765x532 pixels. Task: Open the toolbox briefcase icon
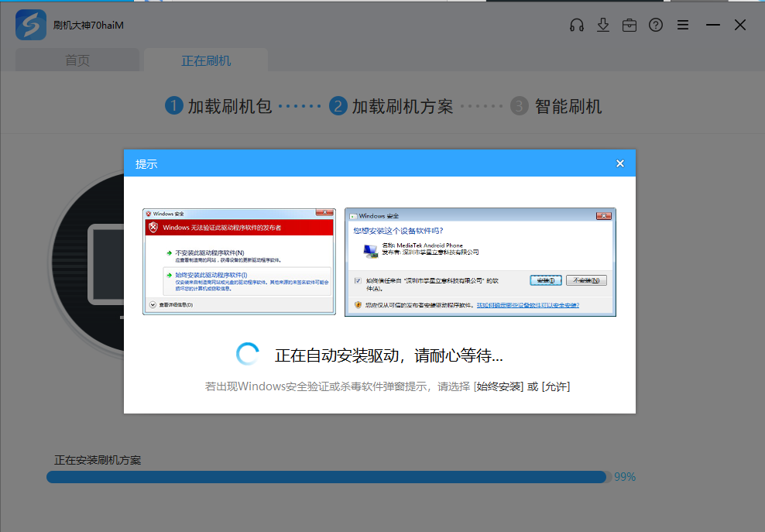click(629, 25)
